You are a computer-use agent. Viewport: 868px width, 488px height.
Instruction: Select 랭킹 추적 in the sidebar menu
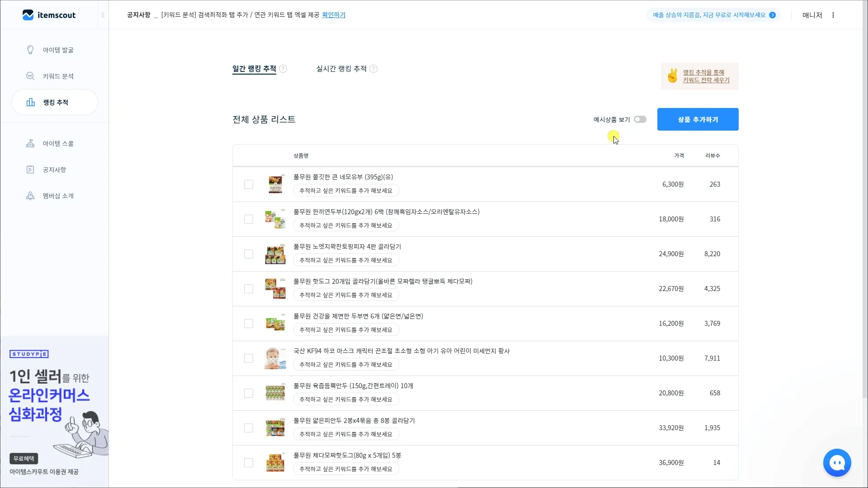[55, 102]
